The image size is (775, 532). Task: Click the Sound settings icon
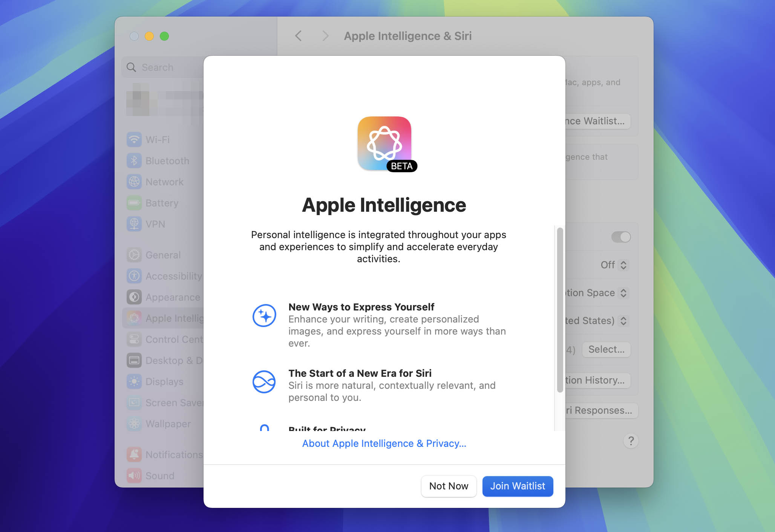(158, 475)
